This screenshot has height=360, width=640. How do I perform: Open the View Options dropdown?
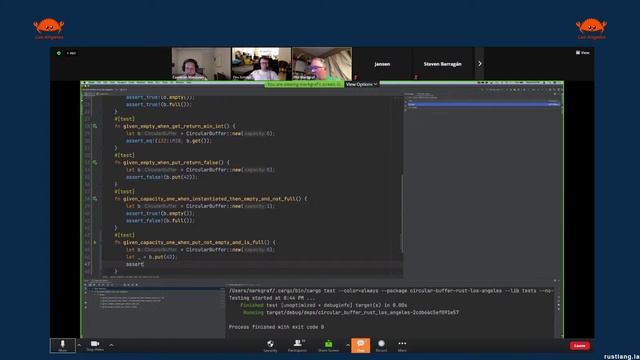tap(362, 84)
